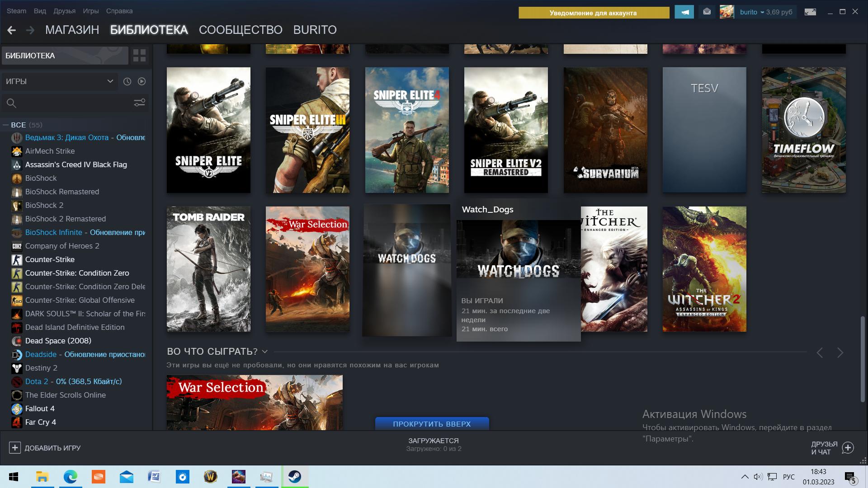Image resolution: width=868 pixels, height=488 pixels.
Task: Select Counter-Strike: Global Offensive entry
Action: pos(80,300)
